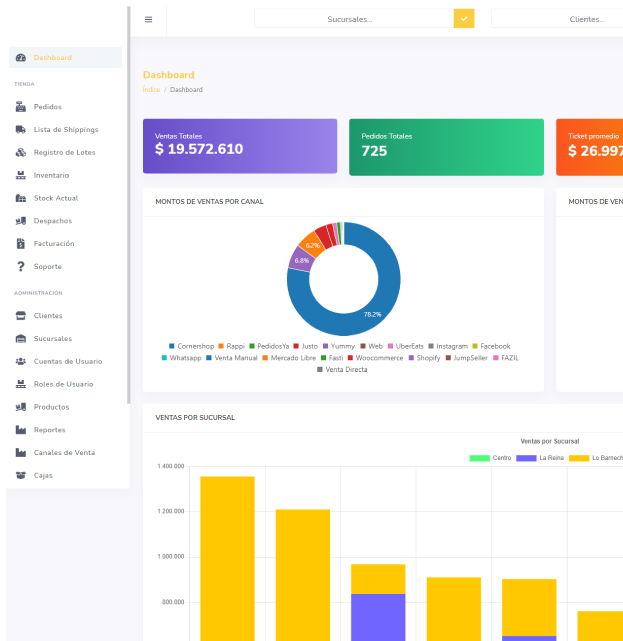Click the Soporte question mark icon

(x=21, y=266)
